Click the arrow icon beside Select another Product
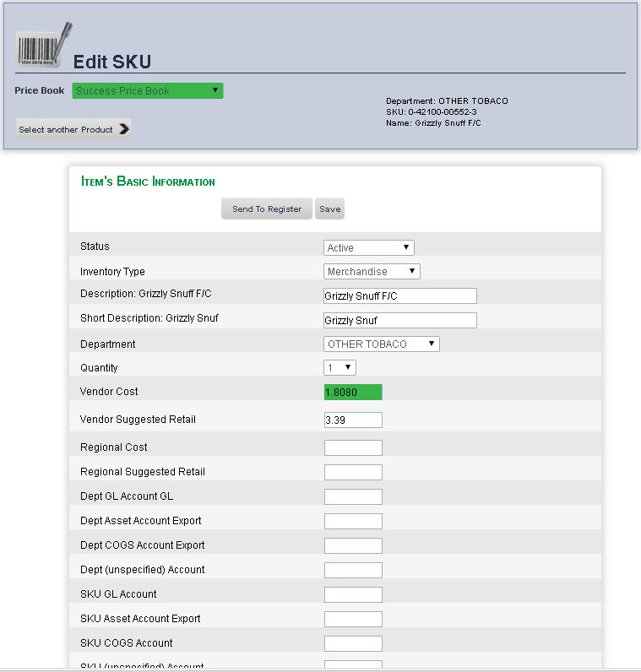Image resolution: width=641 pixels, height=672 pixels. (x=124, y=129)
